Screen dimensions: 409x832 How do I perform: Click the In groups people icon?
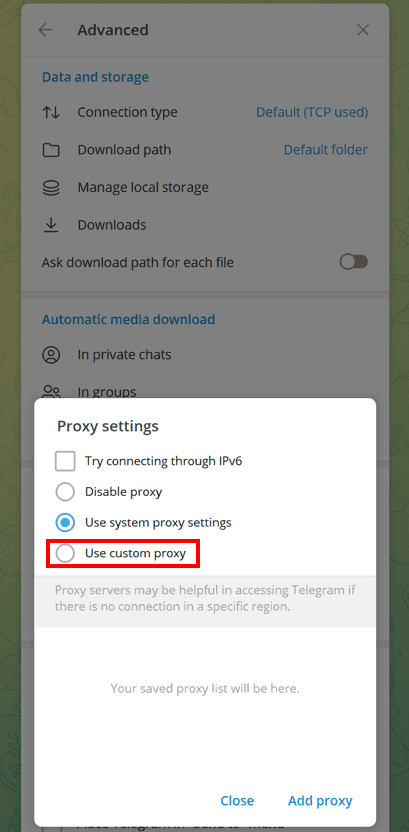point(52,392)
